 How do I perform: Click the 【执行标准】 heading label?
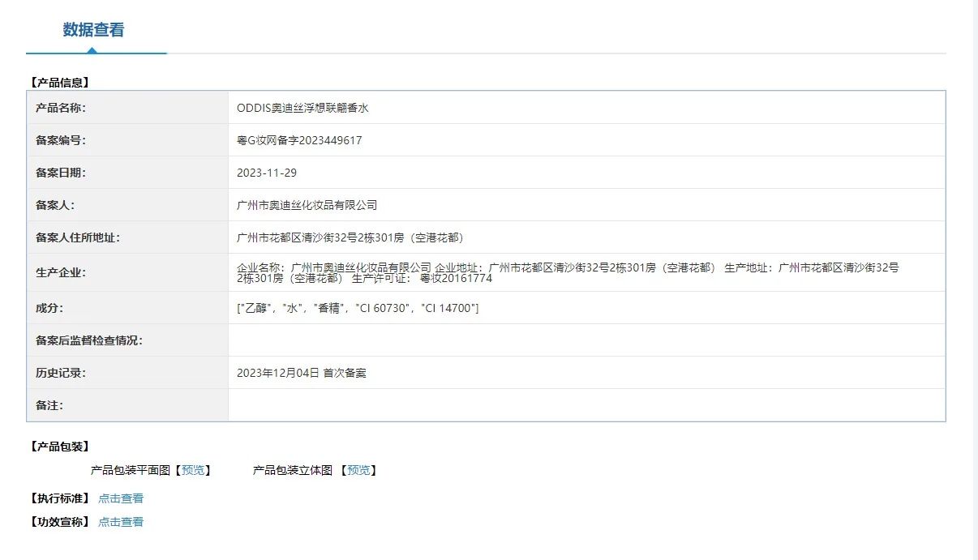click(x=59, y=498)
